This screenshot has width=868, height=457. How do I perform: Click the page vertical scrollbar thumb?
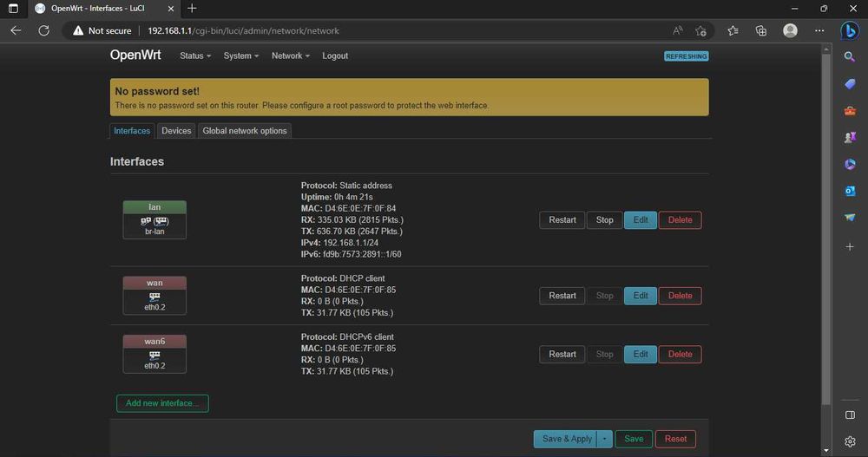tap(826, 230)
